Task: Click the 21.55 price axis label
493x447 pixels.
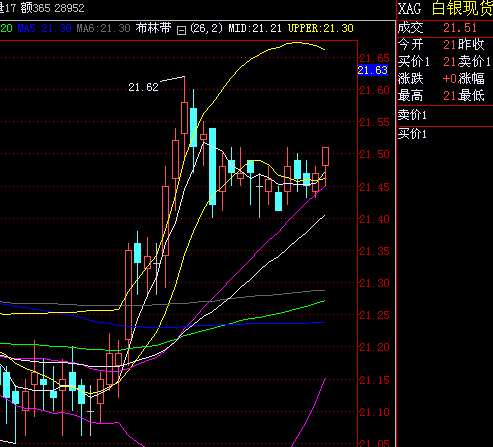Action: pyautogui.click(x=374, y=122)
